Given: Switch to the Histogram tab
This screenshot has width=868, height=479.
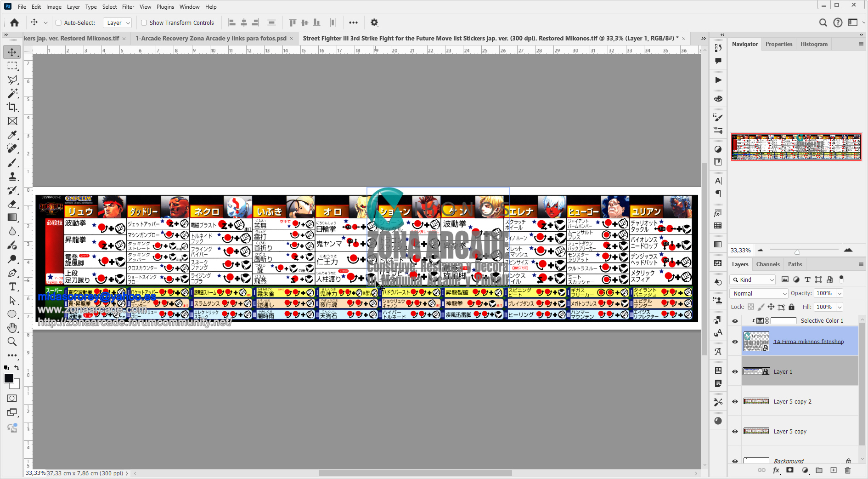Looking at the screenshot, I should point(814,44).
